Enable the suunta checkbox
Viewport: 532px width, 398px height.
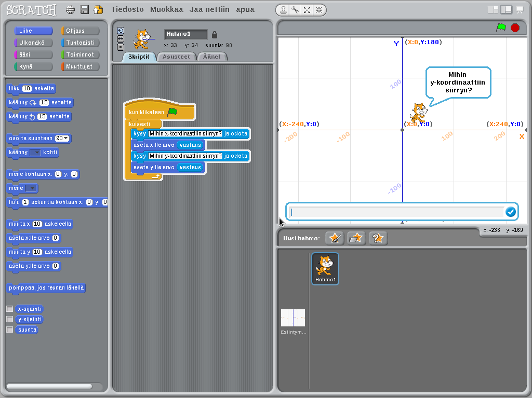(x=10, y=330)
